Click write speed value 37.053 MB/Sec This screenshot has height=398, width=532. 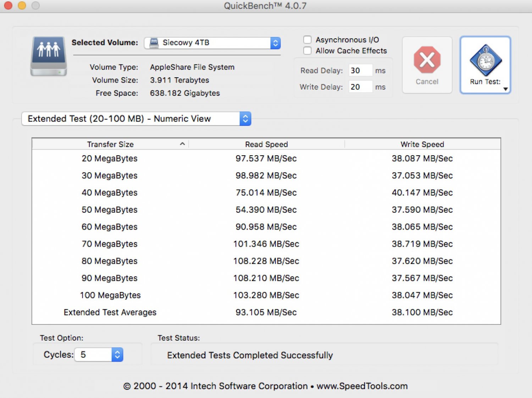point(422,175)
